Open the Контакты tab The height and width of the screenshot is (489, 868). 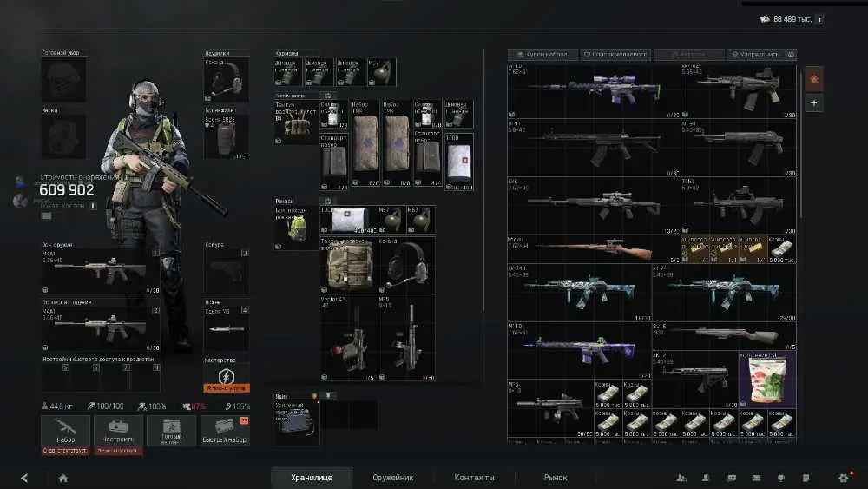tap(475, 478)
